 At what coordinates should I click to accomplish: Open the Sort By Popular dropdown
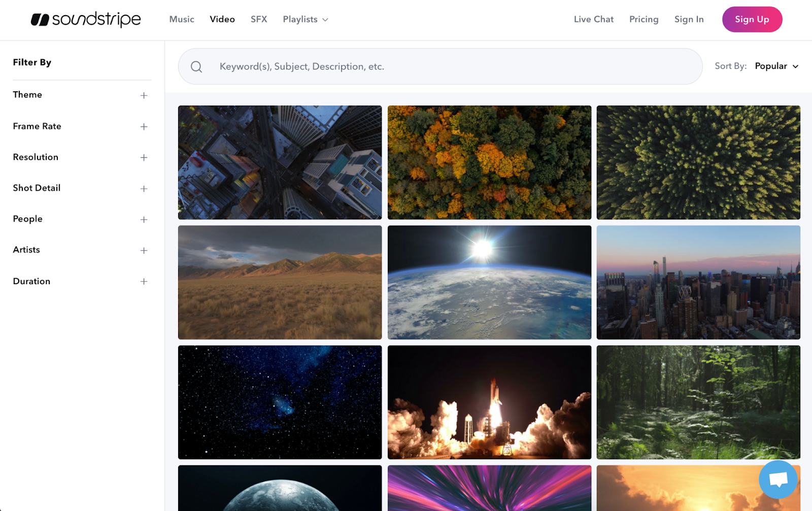(x=775, y=66)
